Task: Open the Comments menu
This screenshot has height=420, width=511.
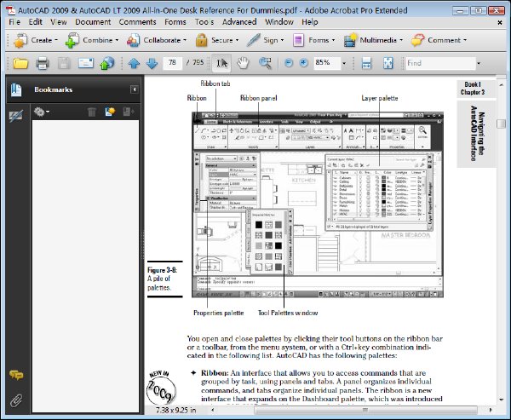Action: (137, 22)
